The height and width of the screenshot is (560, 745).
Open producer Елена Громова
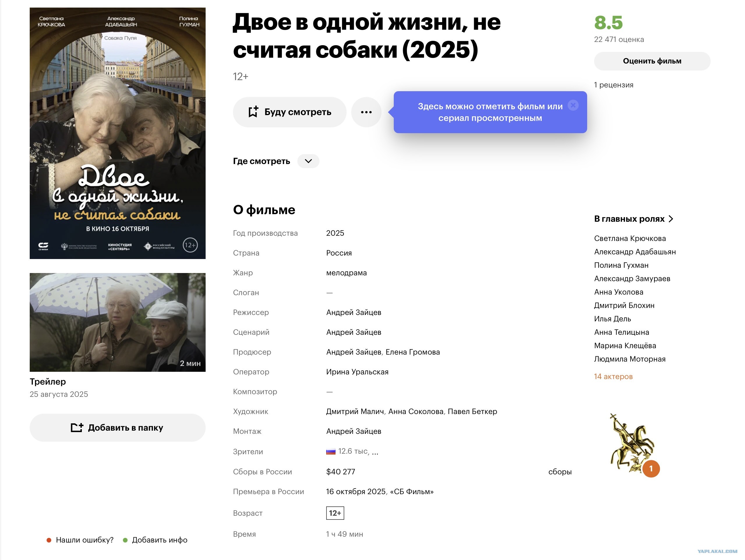click(413, 352)
